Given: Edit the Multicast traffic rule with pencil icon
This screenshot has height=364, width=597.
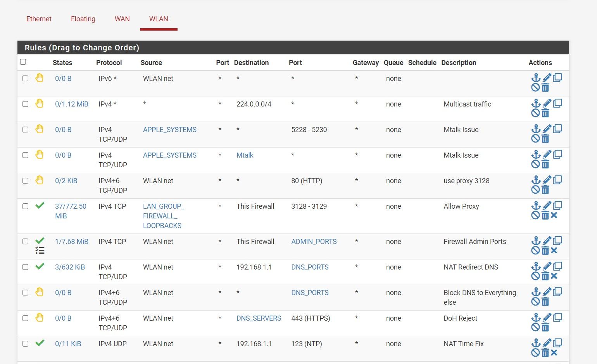Looking at the screenshot, I should coord(547,103).
